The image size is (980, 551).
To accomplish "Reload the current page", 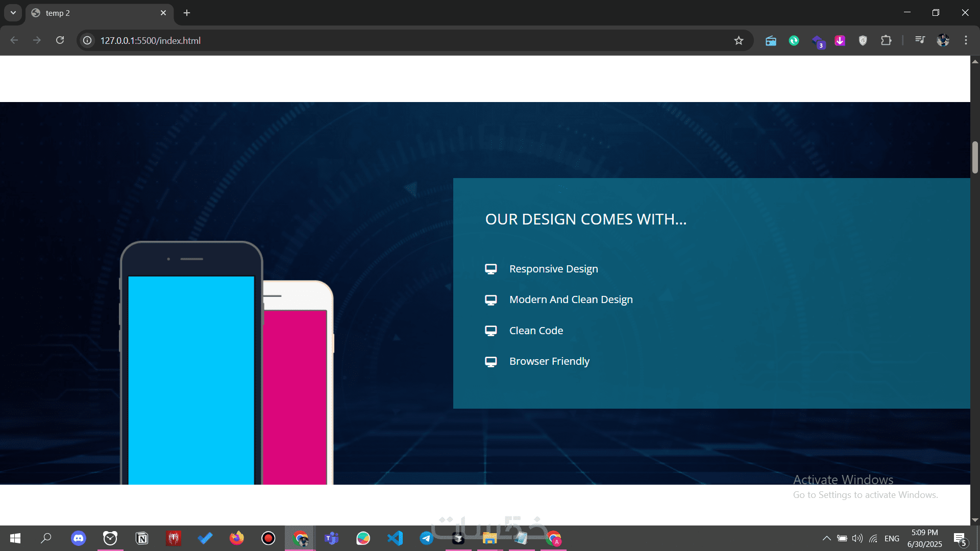I will click(x=60, y=40).
